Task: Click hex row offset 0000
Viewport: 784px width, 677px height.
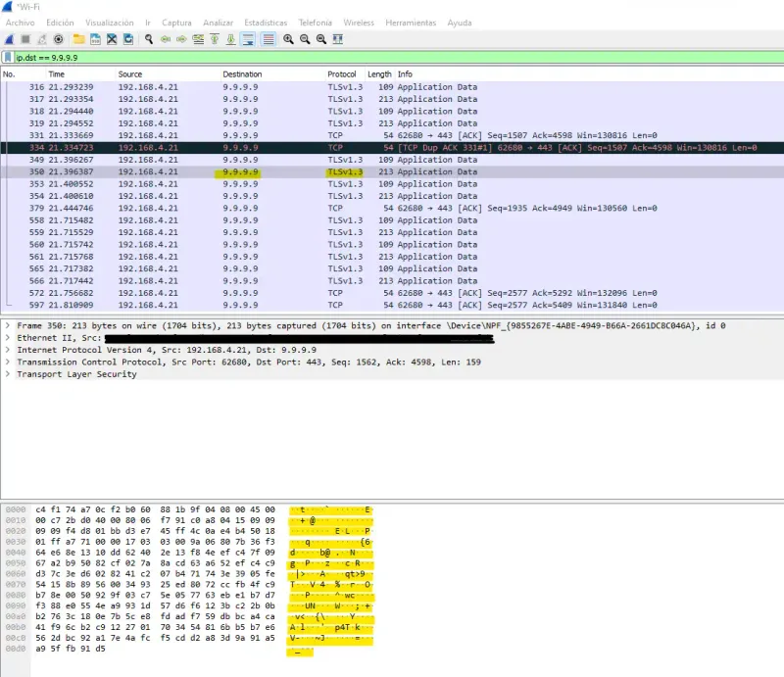Action: click(16, 509)
